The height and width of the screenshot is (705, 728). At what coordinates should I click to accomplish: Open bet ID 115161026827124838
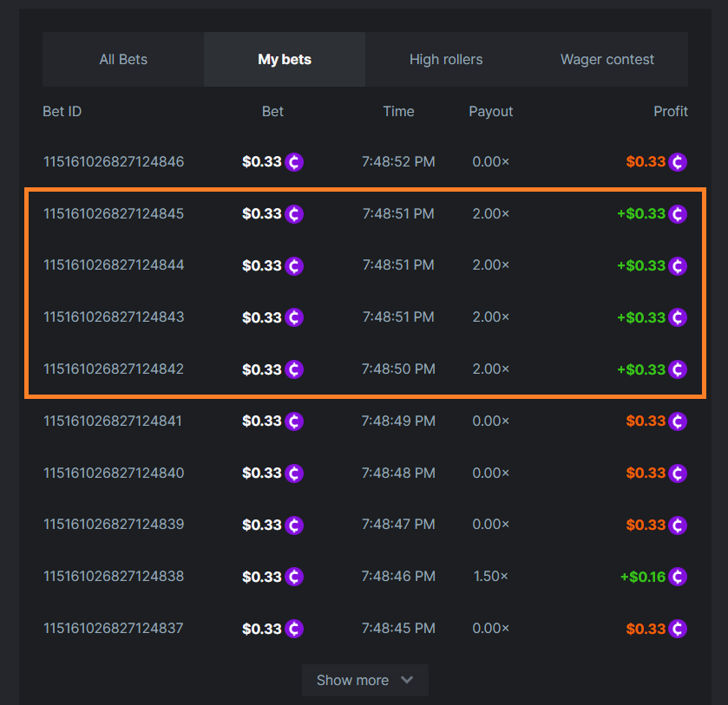114,577
